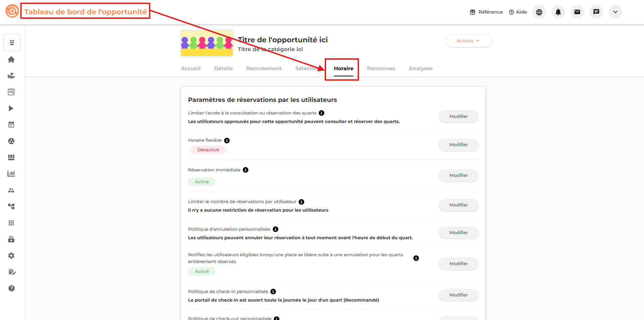The width and height of the screenshot is (644, 320).
Task: Click the help question mark in sidebar
Action: tap(11, 288)
